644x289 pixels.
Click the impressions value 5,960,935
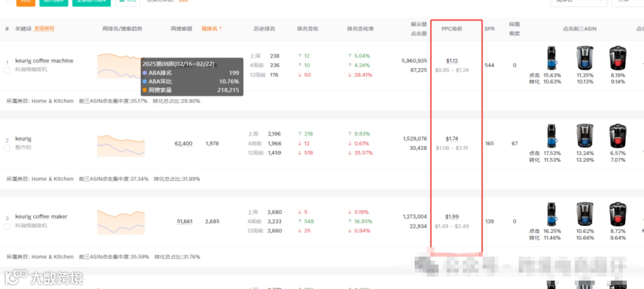[x=414, y=61]
